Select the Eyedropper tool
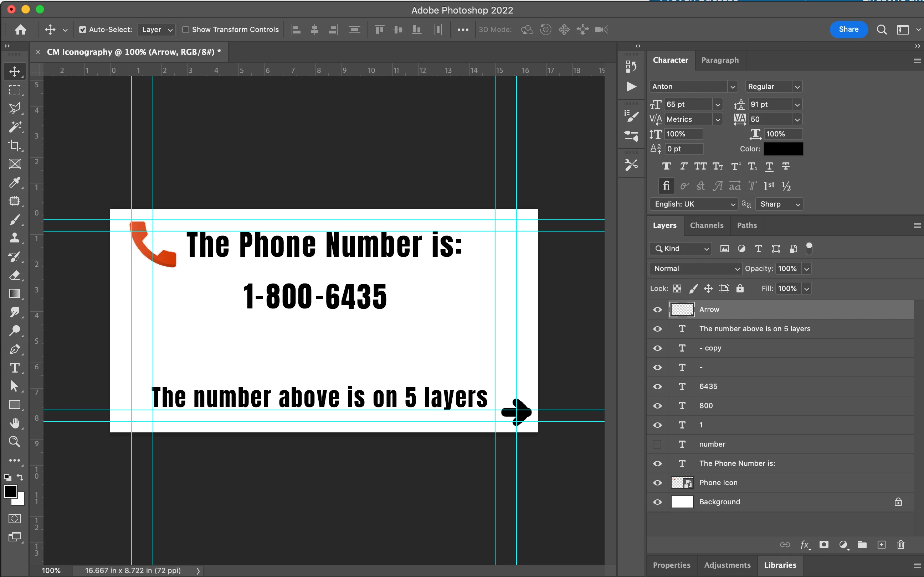The width and height of the screenshot is (924, 577). click(15, 182)
